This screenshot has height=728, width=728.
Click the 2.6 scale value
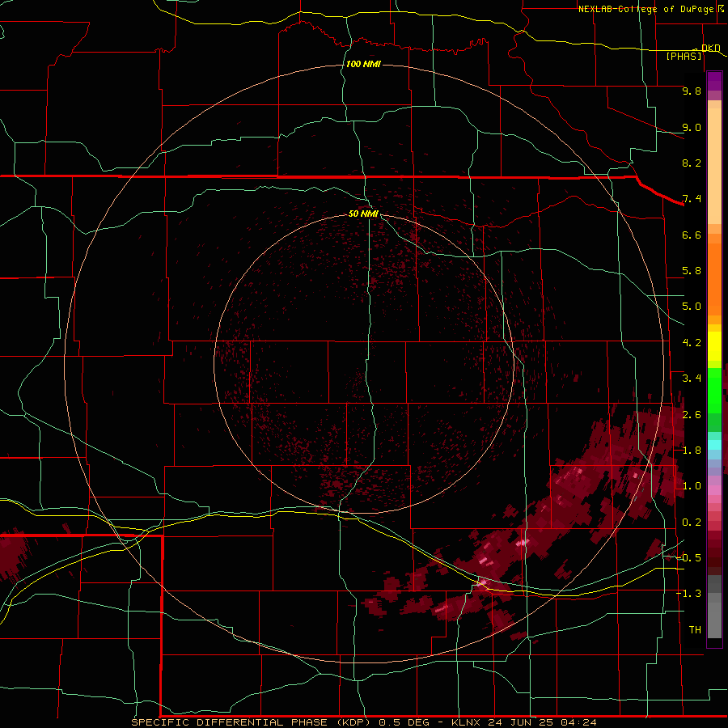pos(692,415)
